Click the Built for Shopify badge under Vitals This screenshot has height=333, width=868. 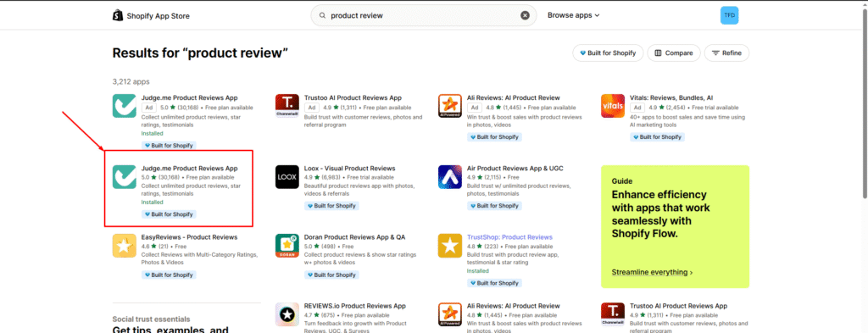[657, 137]
